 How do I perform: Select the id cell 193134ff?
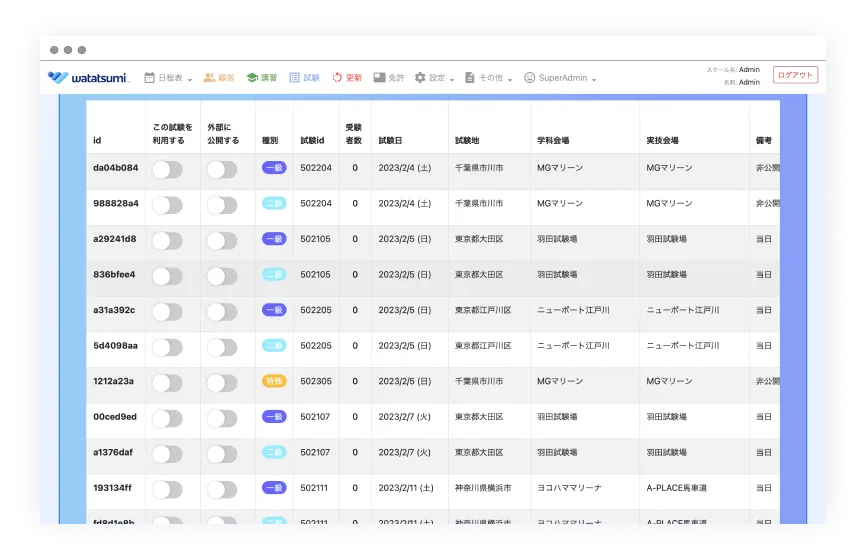coord(114,488)
